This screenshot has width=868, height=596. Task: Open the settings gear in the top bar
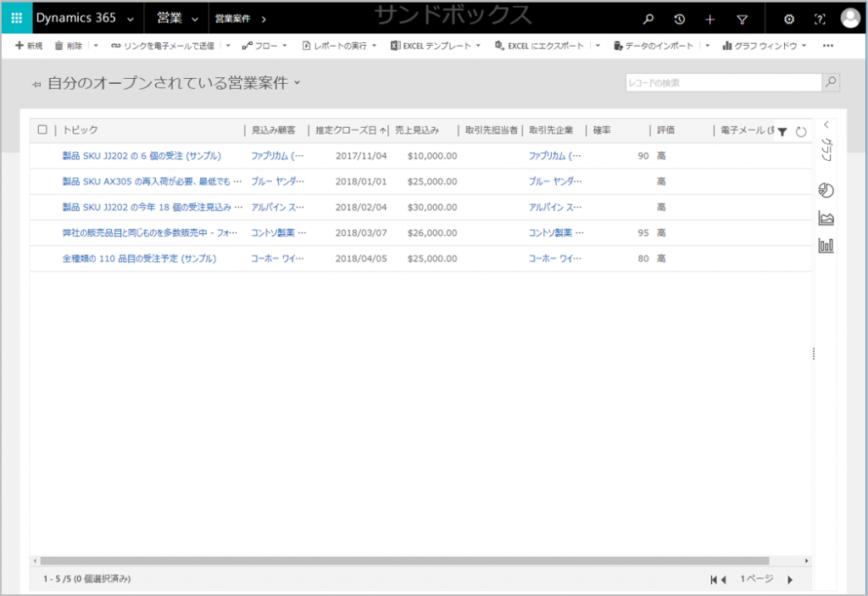[789, 19]
